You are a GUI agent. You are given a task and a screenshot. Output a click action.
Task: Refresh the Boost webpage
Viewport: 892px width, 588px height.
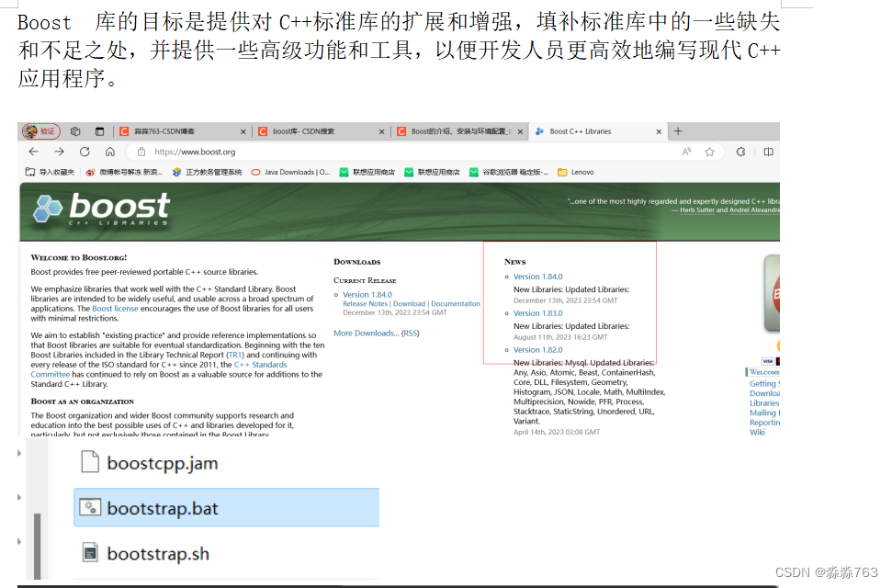click(x=84, y=153)
